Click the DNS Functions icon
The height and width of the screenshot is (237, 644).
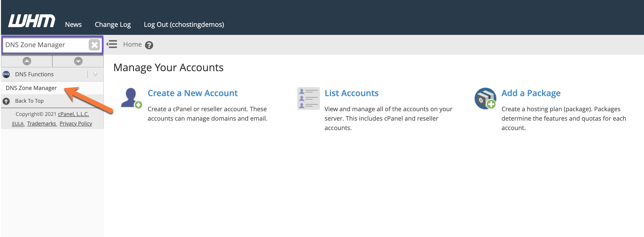pyautogui.click(x=6, y=74)
